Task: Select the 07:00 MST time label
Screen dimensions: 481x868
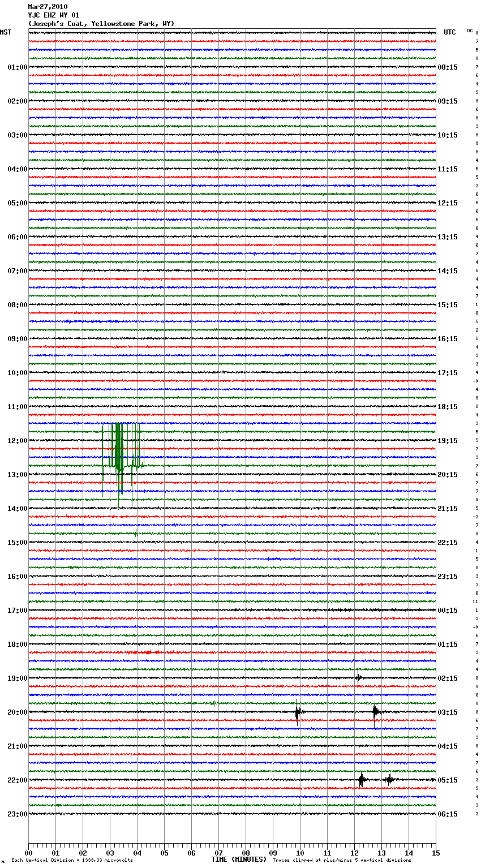Action: 18,271
